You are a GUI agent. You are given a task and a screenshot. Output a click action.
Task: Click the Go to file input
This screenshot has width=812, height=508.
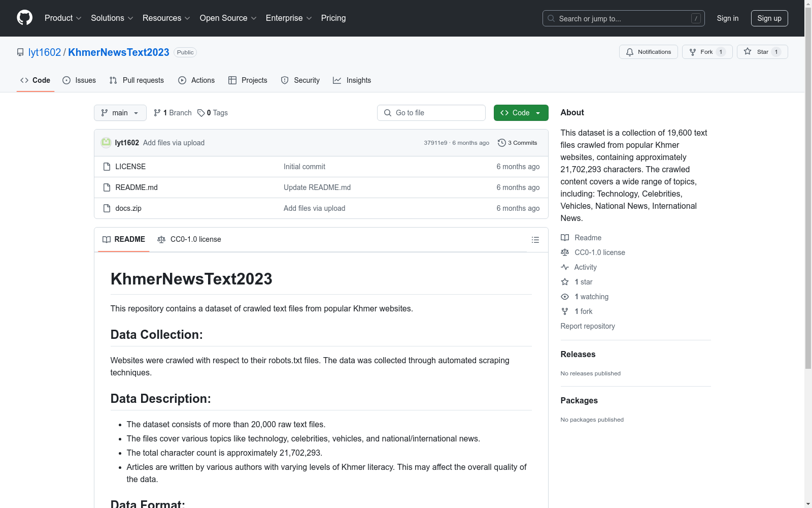click(431, 113)
